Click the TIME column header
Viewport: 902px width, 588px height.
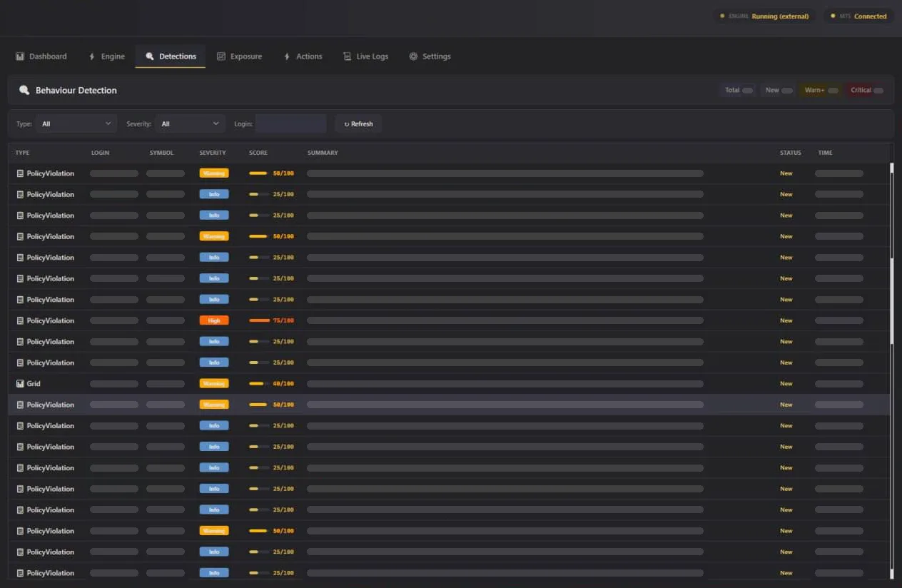(825, 153)
